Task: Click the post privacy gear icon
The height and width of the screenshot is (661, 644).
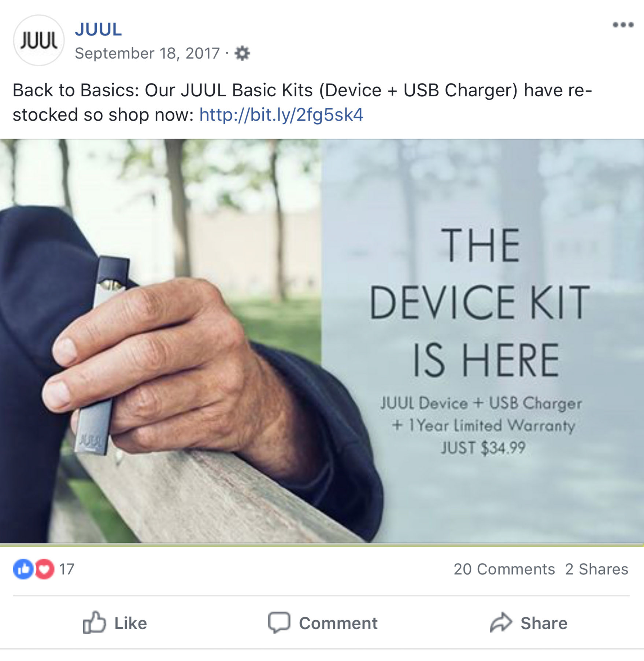Action: click(242, 53)
